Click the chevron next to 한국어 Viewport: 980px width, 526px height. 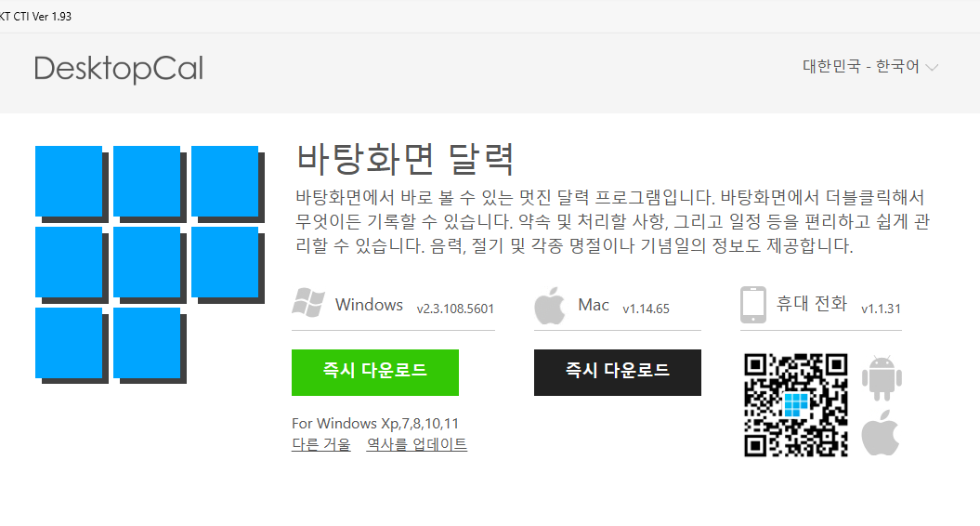932,68
